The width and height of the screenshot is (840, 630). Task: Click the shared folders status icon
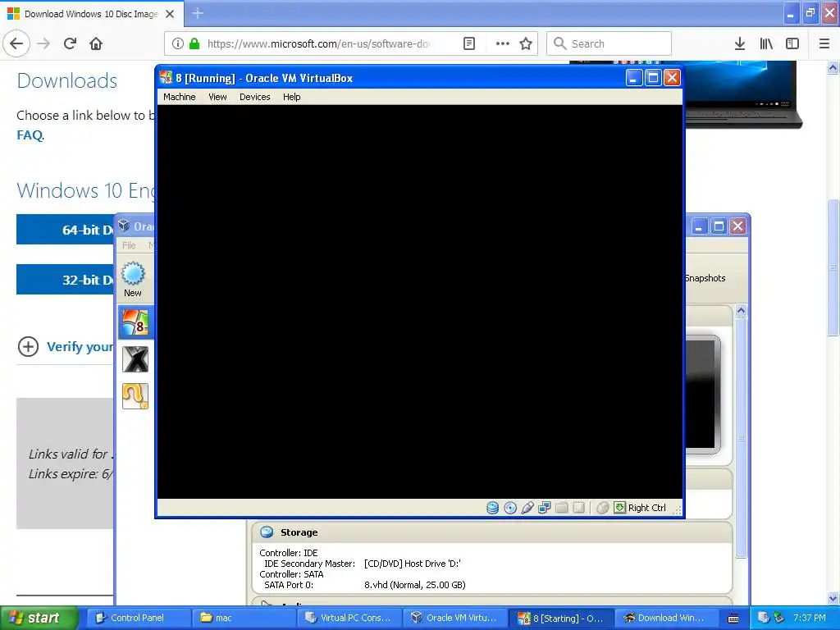(x=561, y=507)
